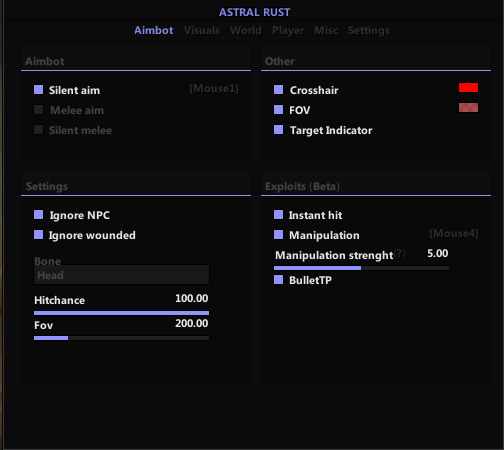Viewport: 504px width, 450px height.
Task: Open the red Crosshair color swatch
Action: (x=468, y=88)
